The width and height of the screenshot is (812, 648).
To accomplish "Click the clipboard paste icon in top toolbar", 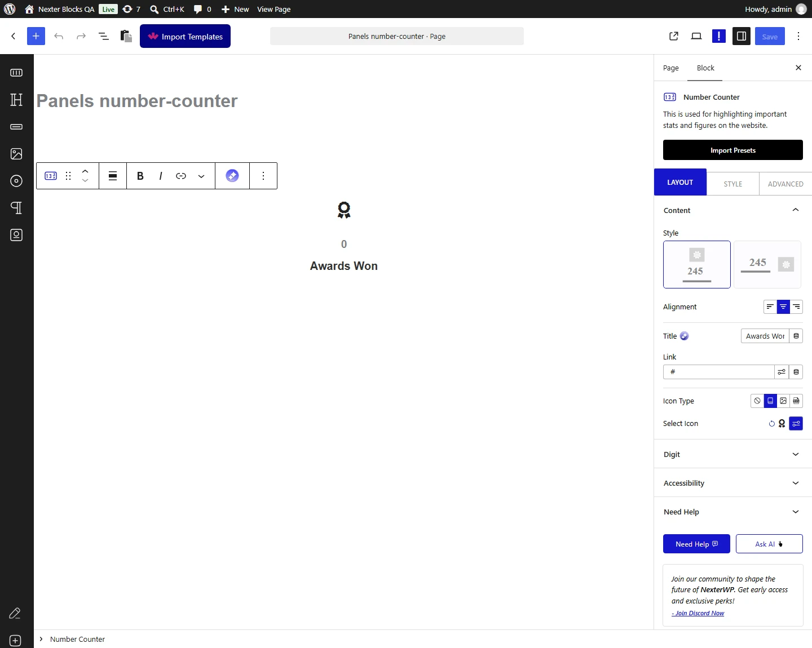I will 126,36.
